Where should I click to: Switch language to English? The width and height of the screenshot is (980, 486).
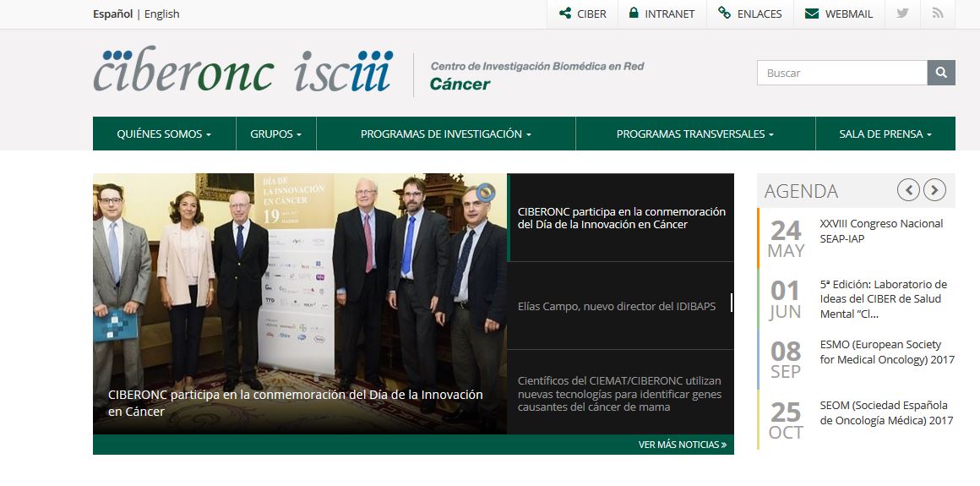click(162, 14)
